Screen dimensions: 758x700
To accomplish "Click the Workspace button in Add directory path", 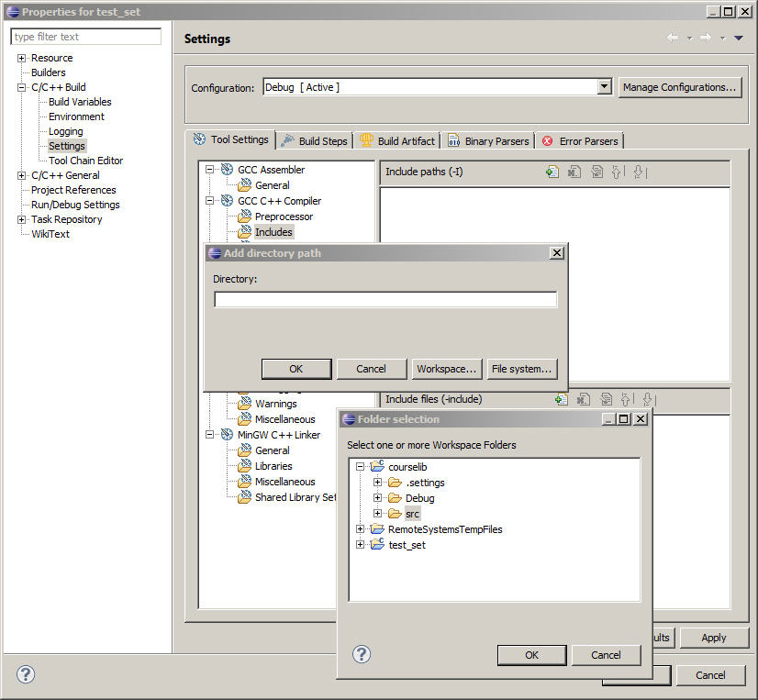I will [447, 369].
